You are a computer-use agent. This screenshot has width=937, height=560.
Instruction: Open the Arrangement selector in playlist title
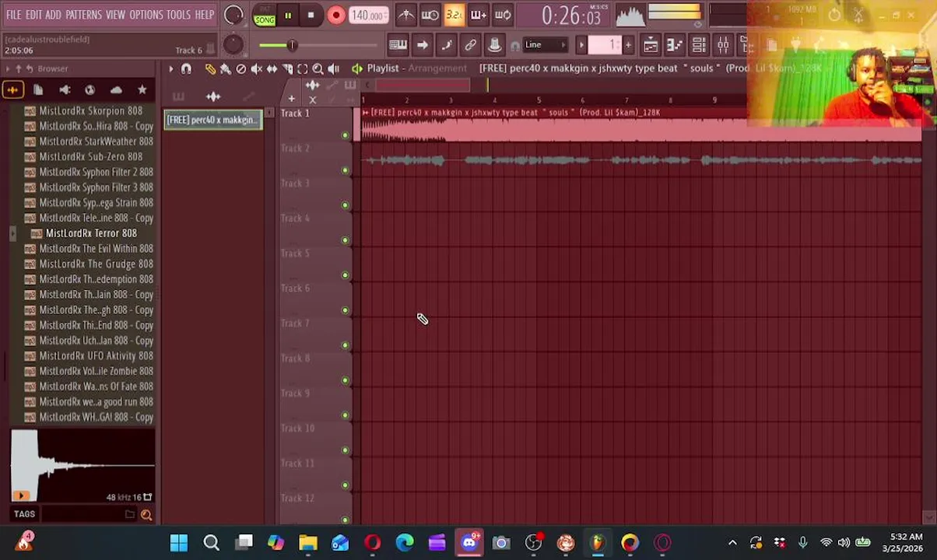437,68
